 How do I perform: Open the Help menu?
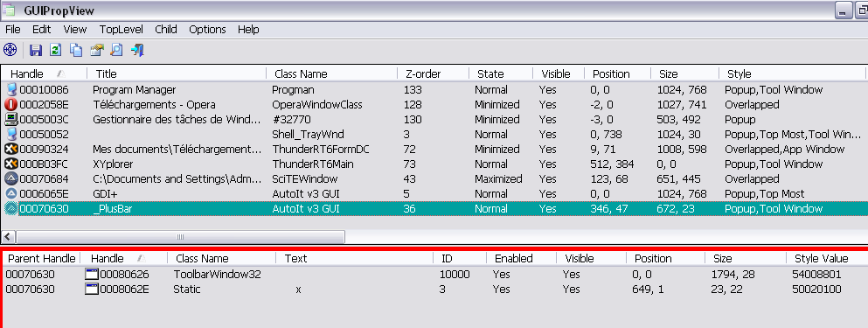248,30
